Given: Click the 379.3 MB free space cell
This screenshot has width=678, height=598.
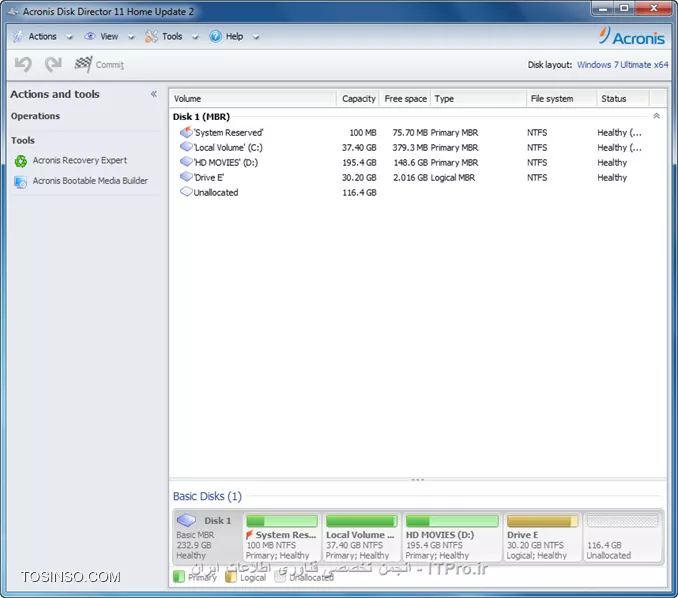Looking at the screenshot, I should pos(410,147).
